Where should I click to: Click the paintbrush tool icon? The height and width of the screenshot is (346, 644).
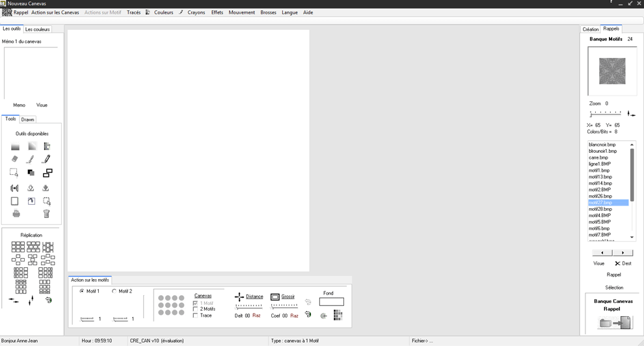click(31, 159)
